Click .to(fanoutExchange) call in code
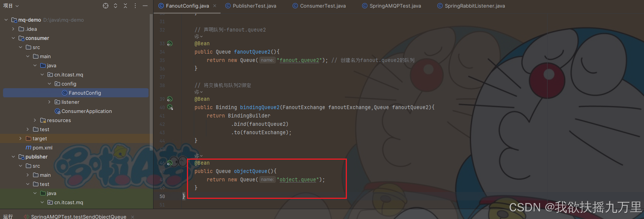This screenshot has width=644, height=219. [261, 132]
